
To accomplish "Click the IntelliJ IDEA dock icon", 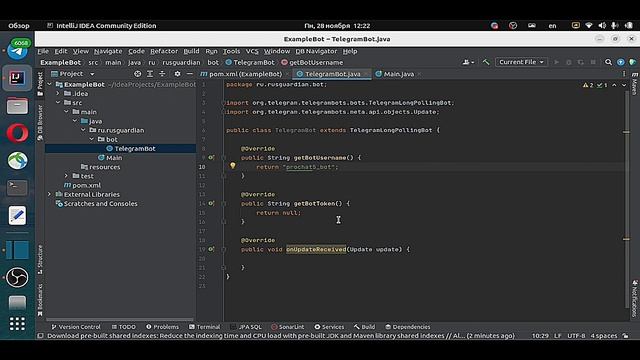I will (17, 78).
